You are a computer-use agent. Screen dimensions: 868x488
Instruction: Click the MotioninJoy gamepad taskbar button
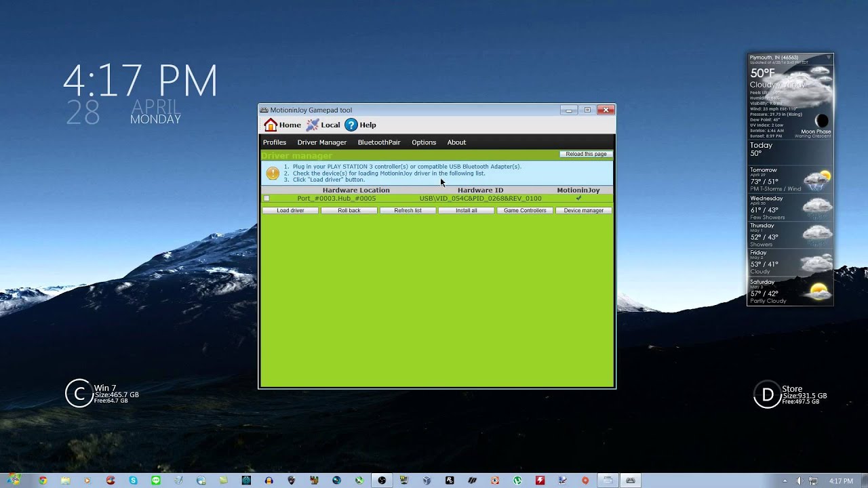[631, 481]
